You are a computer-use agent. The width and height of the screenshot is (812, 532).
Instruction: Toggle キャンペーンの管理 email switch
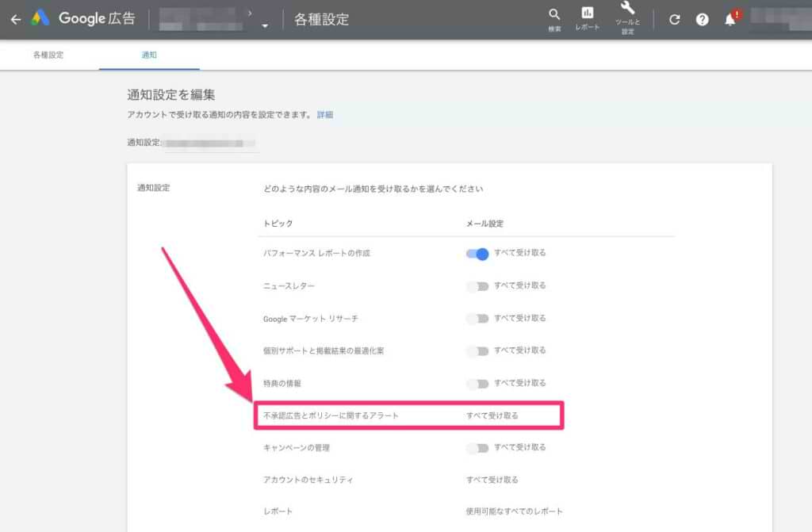click(x=477, y=448)
